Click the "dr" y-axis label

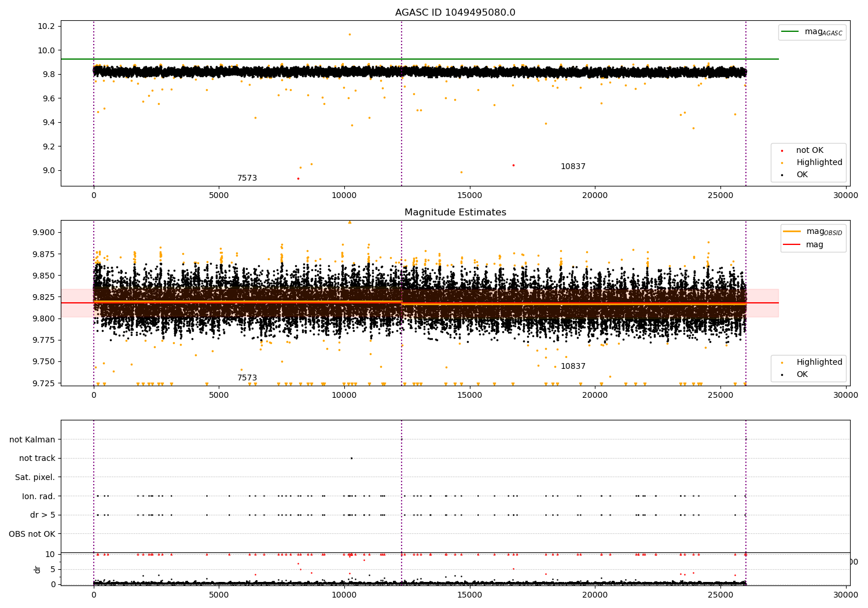[x=38, y=569]
